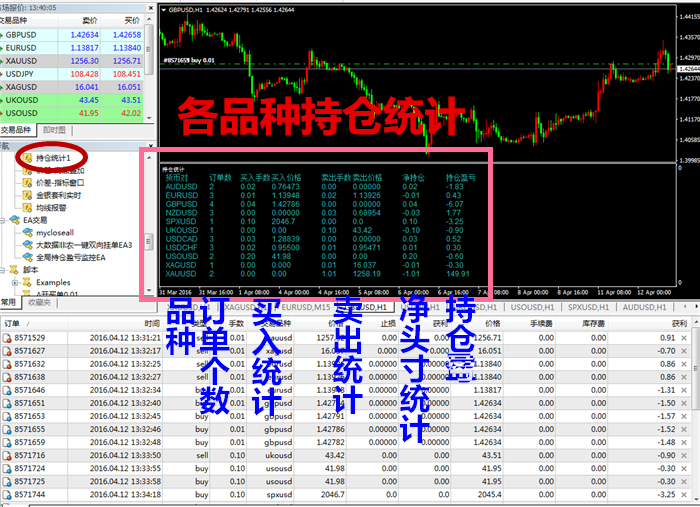Switch to the 收藏夹 navigator tab
700x507 pixels.
point(39,303)
